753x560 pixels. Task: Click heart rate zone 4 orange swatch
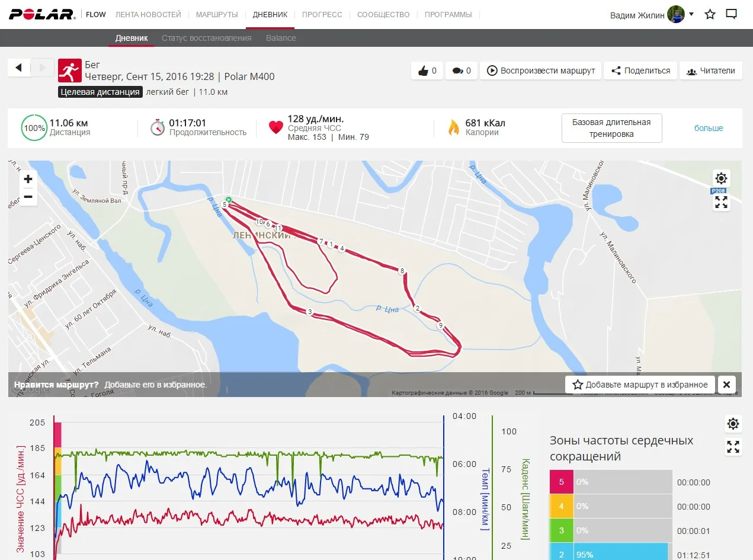click(x=562, y=506)
